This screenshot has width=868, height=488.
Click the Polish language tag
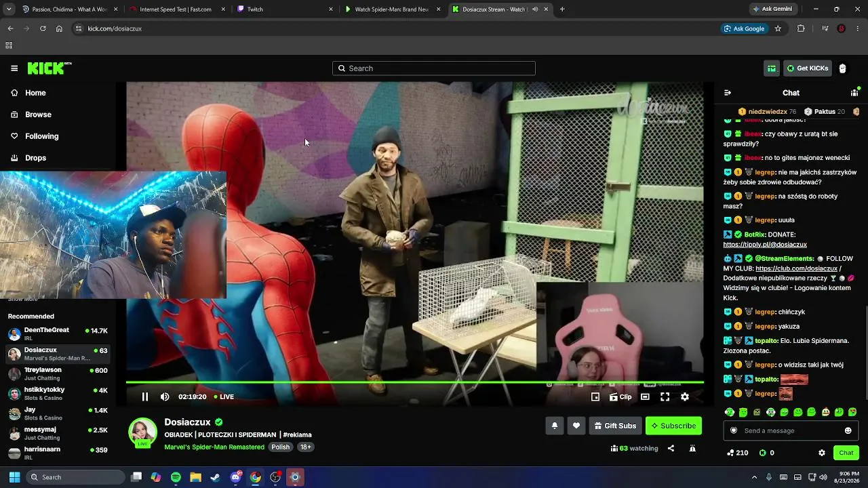[281, 447]
